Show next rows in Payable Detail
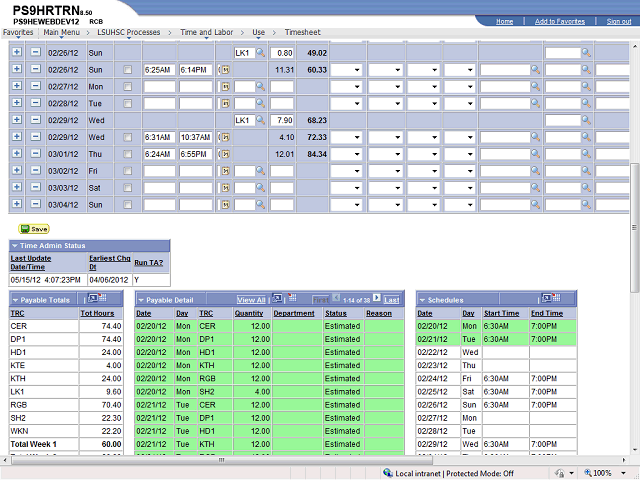 click(377, 298)
